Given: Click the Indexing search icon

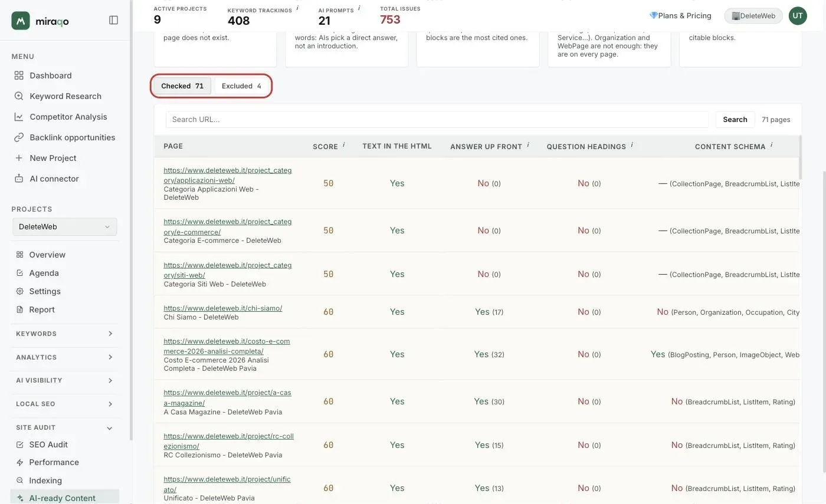Looking at the screenshot, I should click(19, 480).
